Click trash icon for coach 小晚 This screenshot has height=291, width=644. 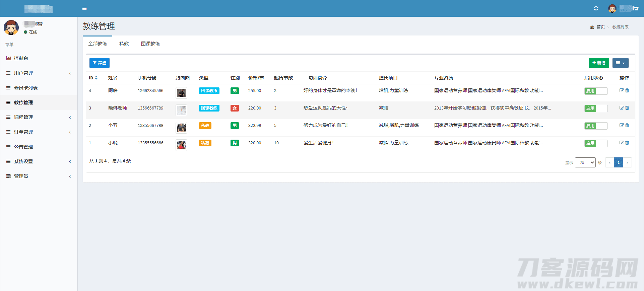click(x=627, y=143)
